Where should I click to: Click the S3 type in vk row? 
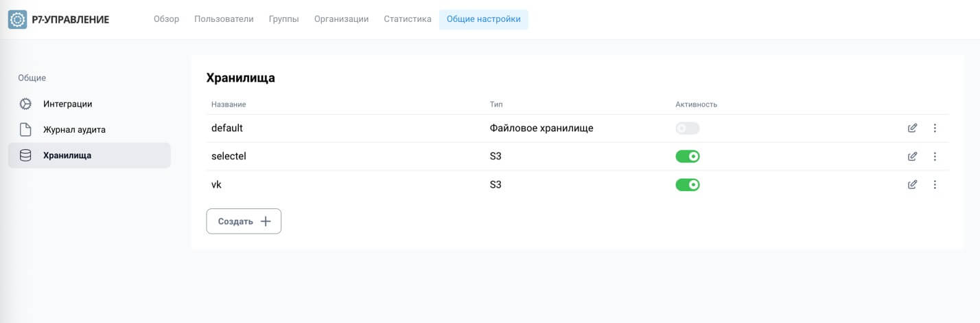coord(495,184)
